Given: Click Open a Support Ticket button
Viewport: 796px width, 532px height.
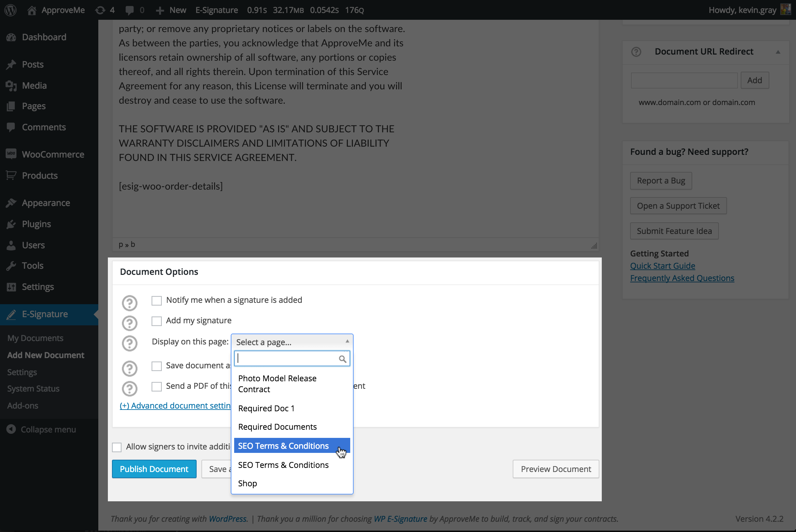Looking at the screenshot, I should tap(678, 205).
